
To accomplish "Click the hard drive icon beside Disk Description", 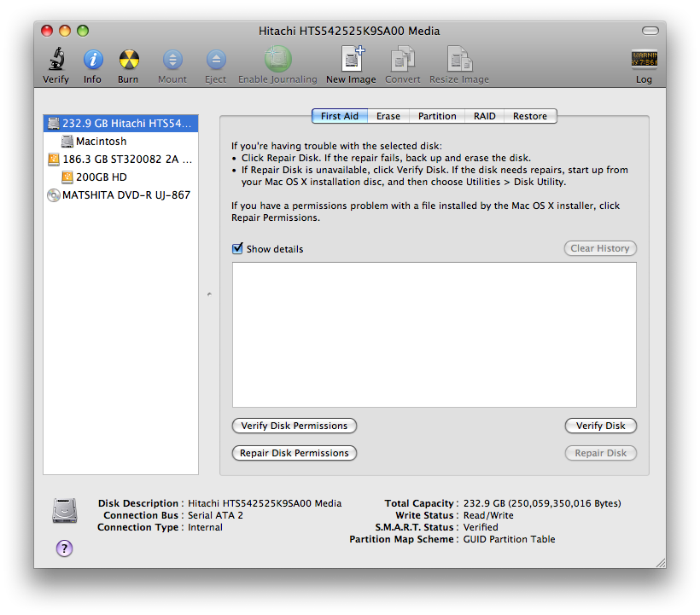I will pyautogui.click(x=65, y=511).
